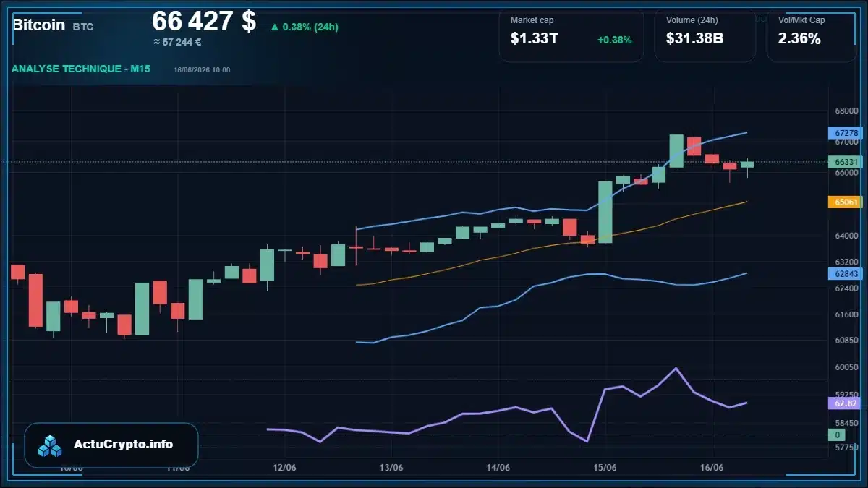Click the ≈ 57 244 € euro value

[177, 42]
